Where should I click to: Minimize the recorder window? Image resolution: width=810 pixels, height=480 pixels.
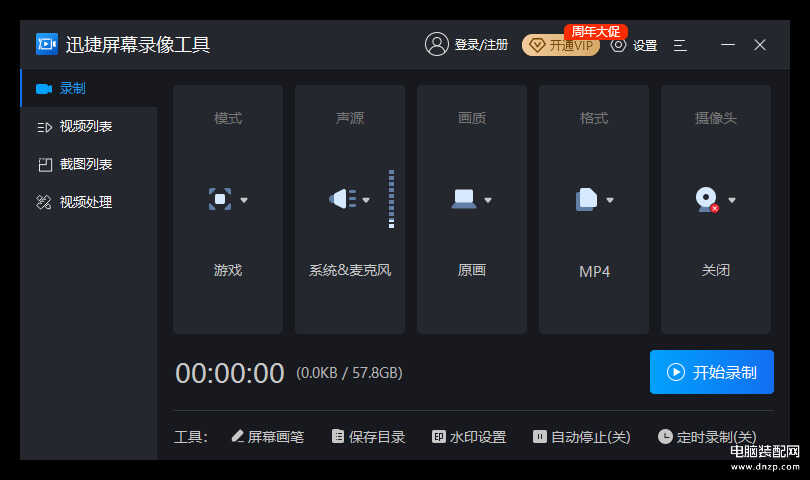pos(727,45)
